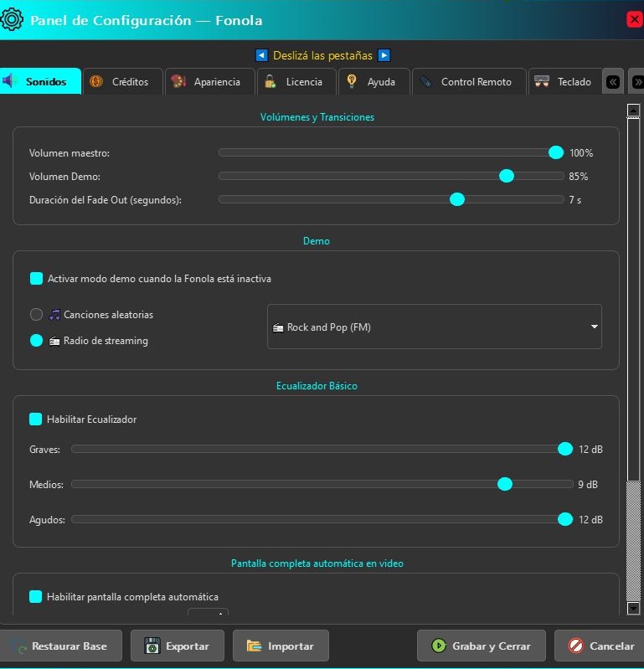Viewport: 644px width, 669px height.
Task: Click the scrollbar down arrow
Action: click(633, 608)
